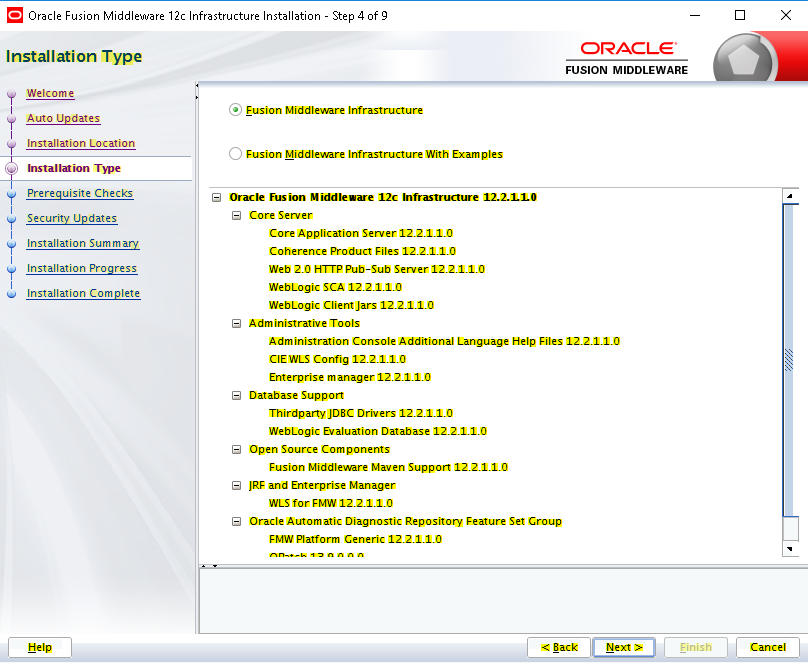The height and width of the screenshot is (663, 808).
Task: Click the Security Updates step bullet icon
Action: [x=11, y=218]
